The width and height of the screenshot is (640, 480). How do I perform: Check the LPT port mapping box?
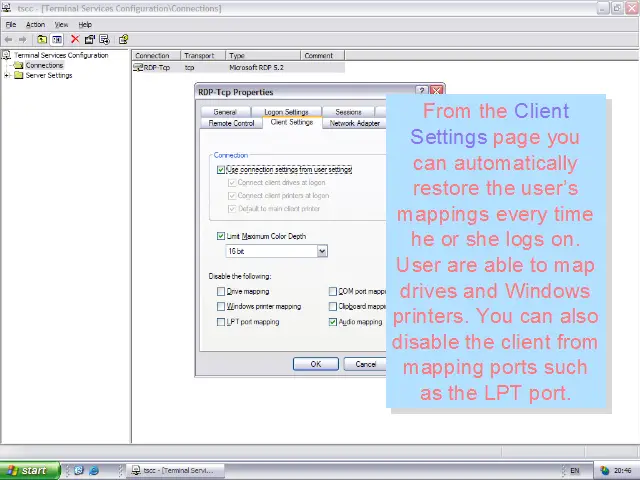click(x=221, y=322)
